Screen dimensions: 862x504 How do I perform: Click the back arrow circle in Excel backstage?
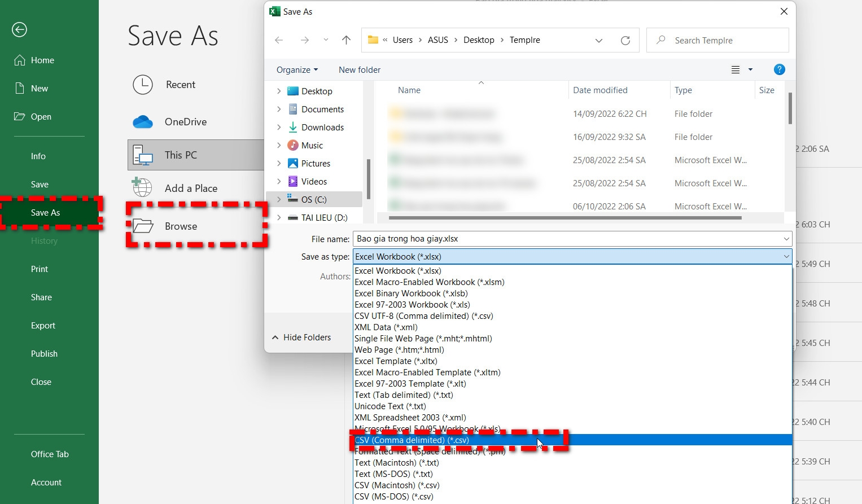[x=19, y=29]
